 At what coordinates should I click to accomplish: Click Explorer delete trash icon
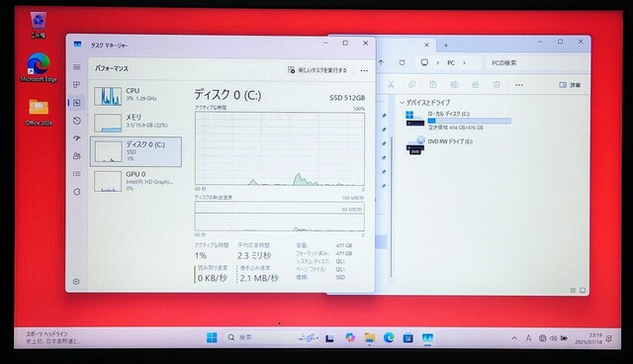[497, 85]
